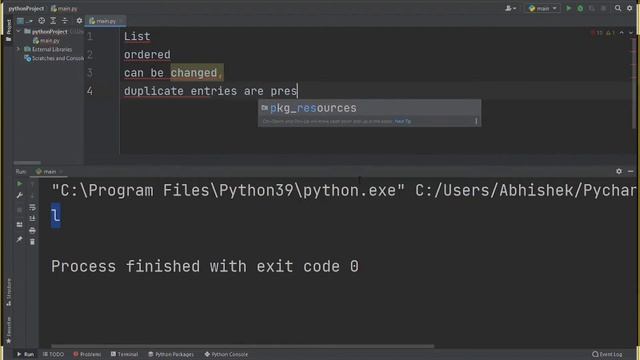Open the user account icon menu

510,8
